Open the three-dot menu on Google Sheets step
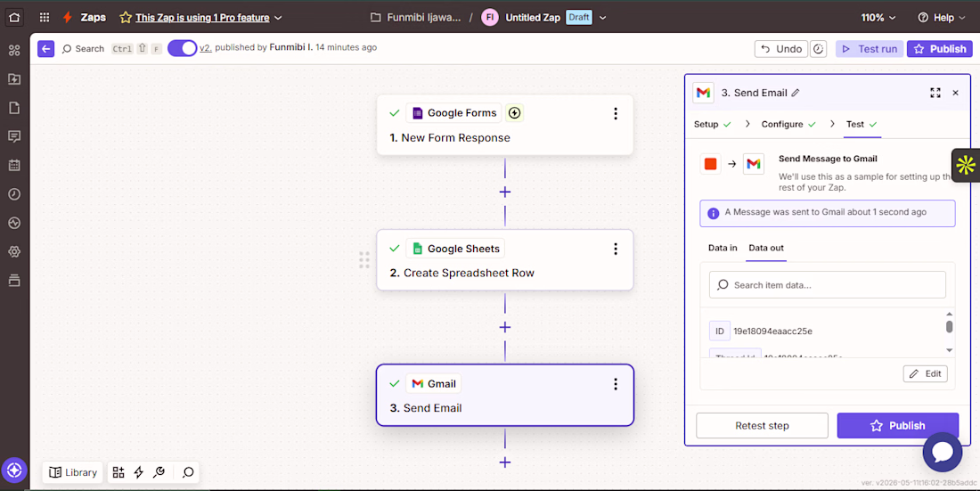The height and width of the screenshot is (491, 980). (x=615, y=249)
